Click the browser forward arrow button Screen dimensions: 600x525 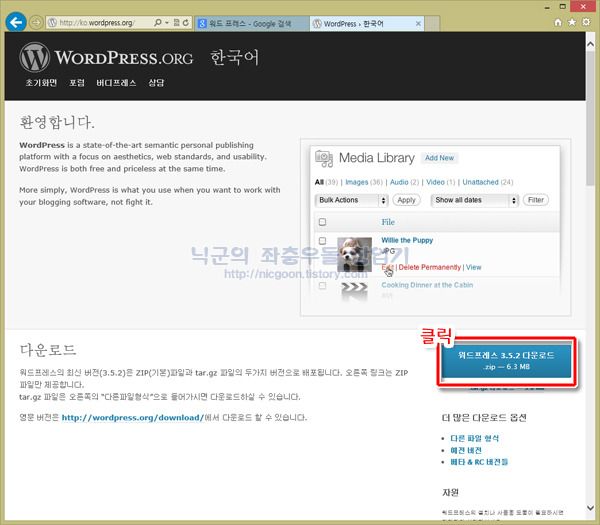coord(36,23)
